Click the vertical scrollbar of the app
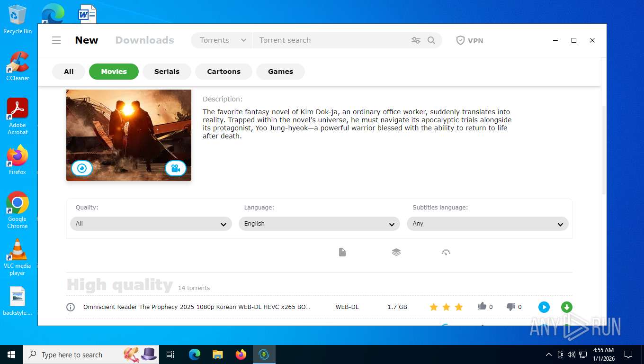Image resolution: width=644 pixels, height=364 pixels. tap(604, 149)
